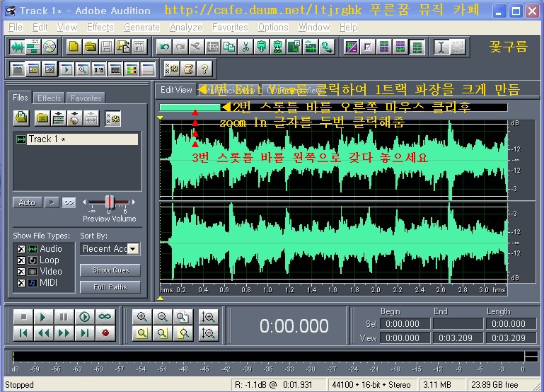Toggle Spectral View diagonal waveform icon
Image resolution: width=544 pixels, height=392 pixels.
coord(352,47)
